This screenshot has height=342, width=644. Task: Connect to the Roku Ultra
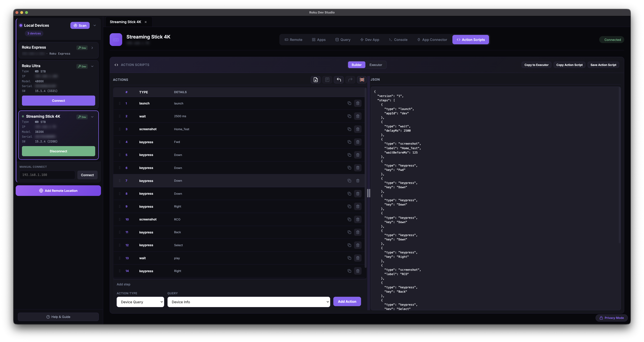pos(59,101)
